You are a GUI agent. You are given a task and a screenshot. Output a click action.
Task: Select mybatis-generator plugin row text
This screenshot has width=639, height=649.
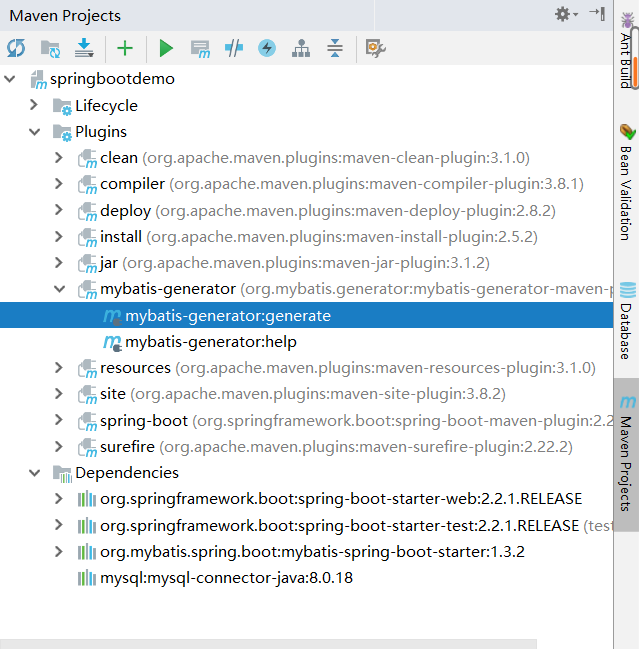(356, 289)
